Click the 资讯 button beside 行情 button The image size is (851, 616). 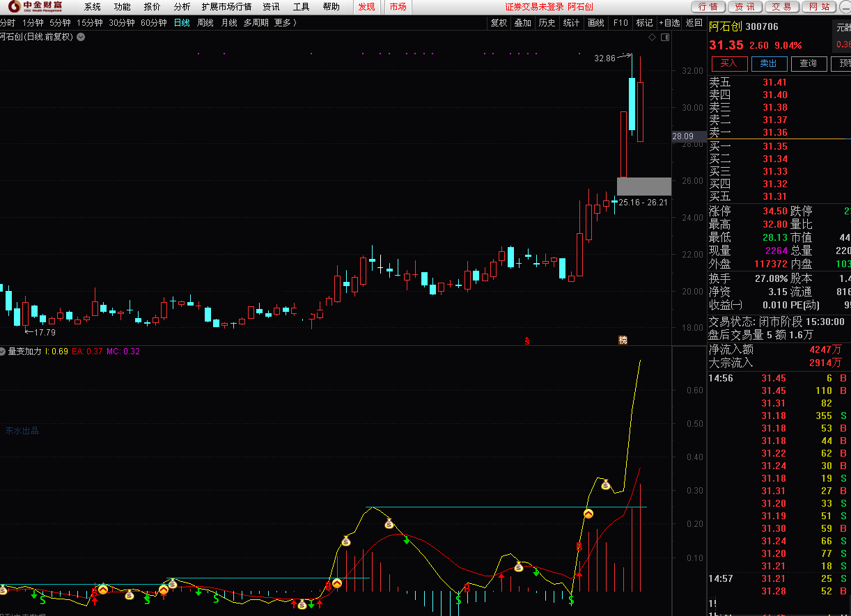coord(744,7)
